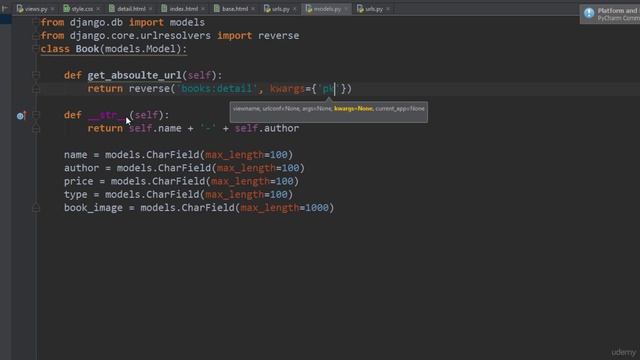
Task: Place cursor on the 'author = models.CharField' line
Action: [184, 168]
